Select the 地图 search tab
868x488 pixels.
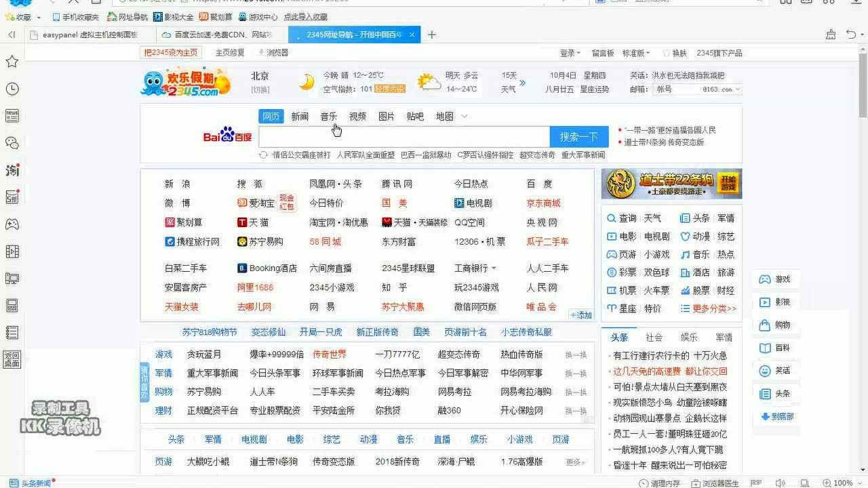click(445, 117)
